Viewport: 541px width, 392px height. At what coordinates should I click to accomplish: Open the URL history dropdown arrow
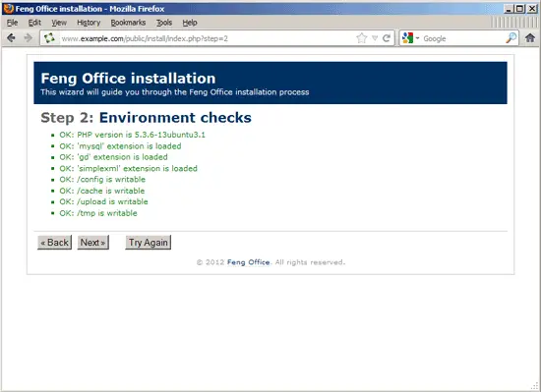(375, 38)
